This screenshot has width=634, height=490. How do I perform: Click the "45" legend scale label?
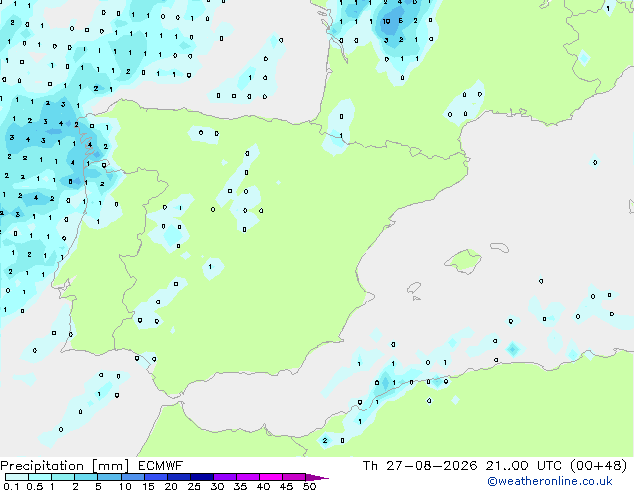[x=286, y=486]
